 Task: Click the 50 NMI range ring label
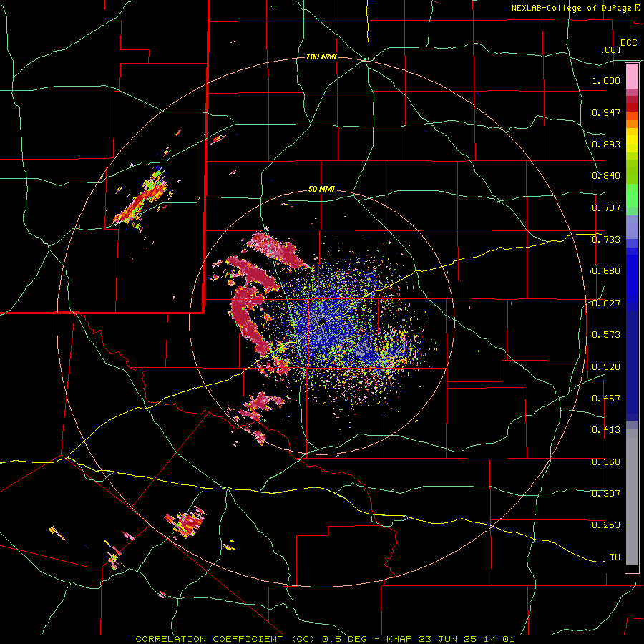point(321,189)
